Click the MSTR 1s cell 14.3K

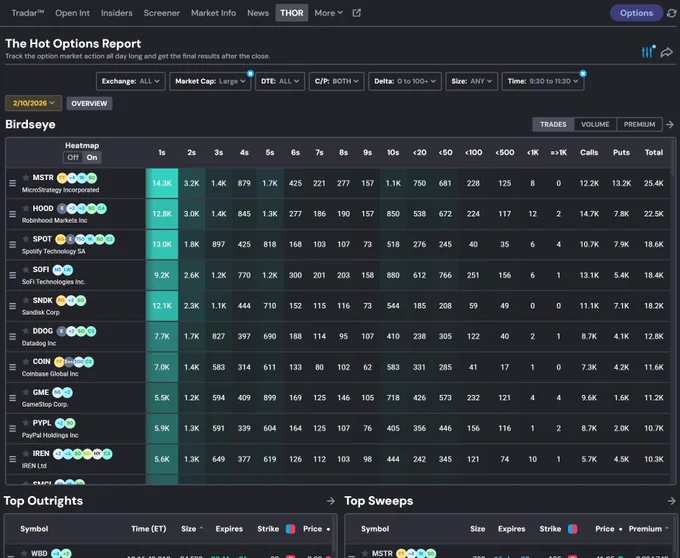(162, 183)
